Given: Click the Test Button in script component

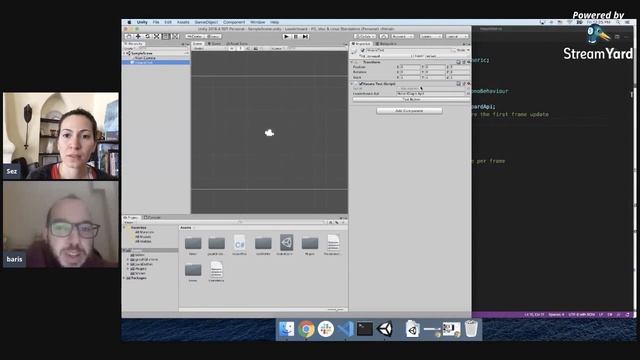Looking at the screenshot, I should tap(411, 99).
